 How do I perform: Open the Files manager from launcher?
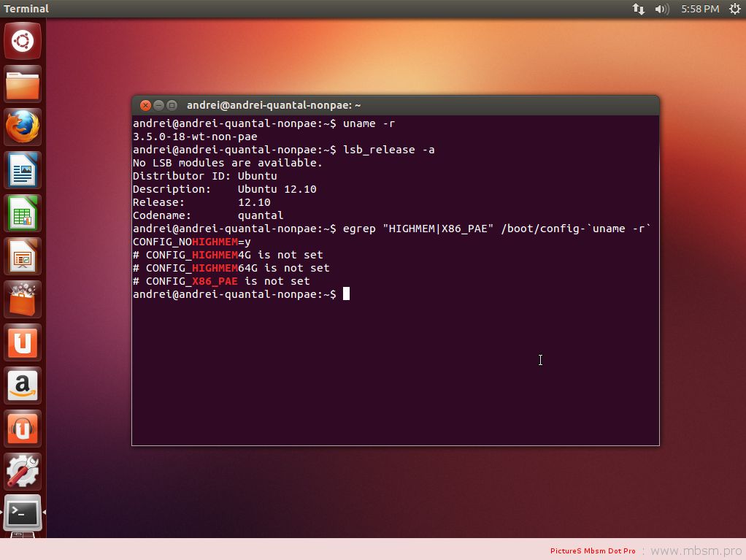23,85
